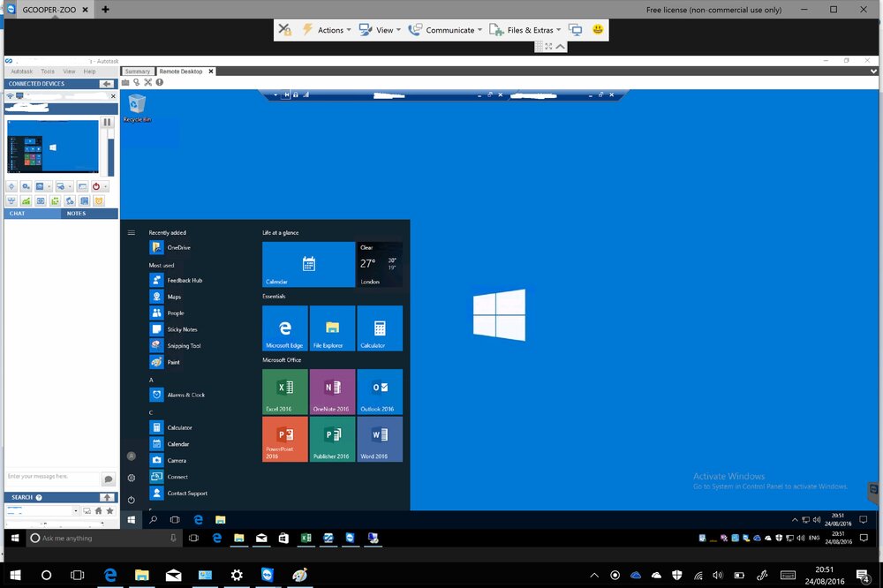The height and width of the screenshot is (588, 883).
Task: Collapse the Search panel with up arrow
Action: click(107, 497)
